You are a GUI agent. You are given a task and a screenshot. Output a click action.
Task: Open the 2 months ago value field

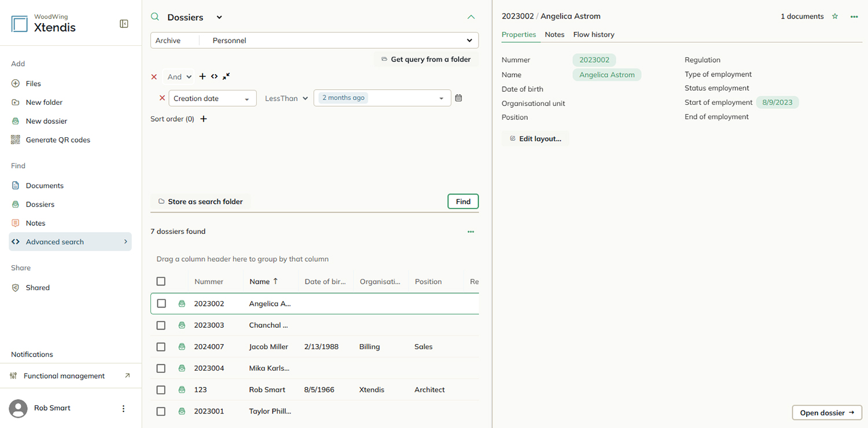[382, 98]
